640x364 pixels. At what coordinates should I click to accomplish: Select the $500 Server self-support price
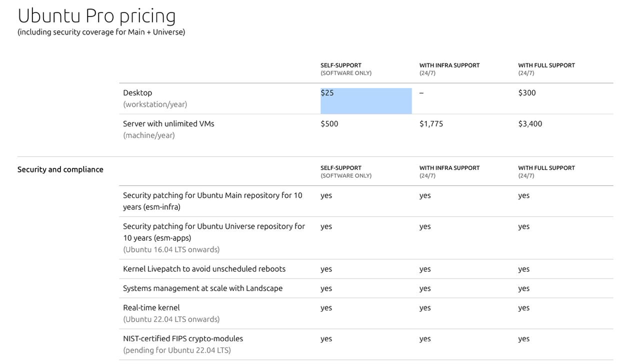point(329,124)
